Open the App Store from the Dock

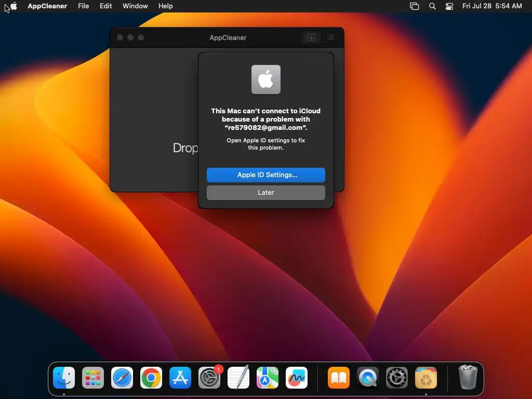click(180, 378)
